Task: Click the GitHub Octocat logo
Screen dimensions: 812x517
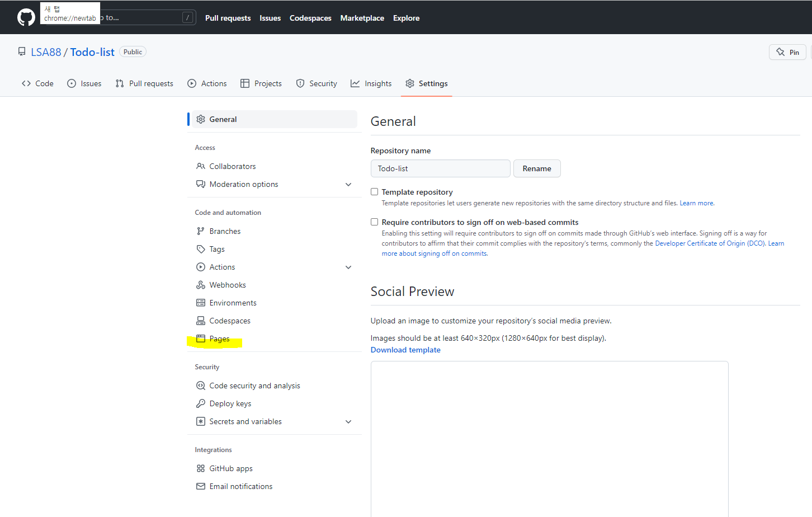Action: click(x=26, y=17)
